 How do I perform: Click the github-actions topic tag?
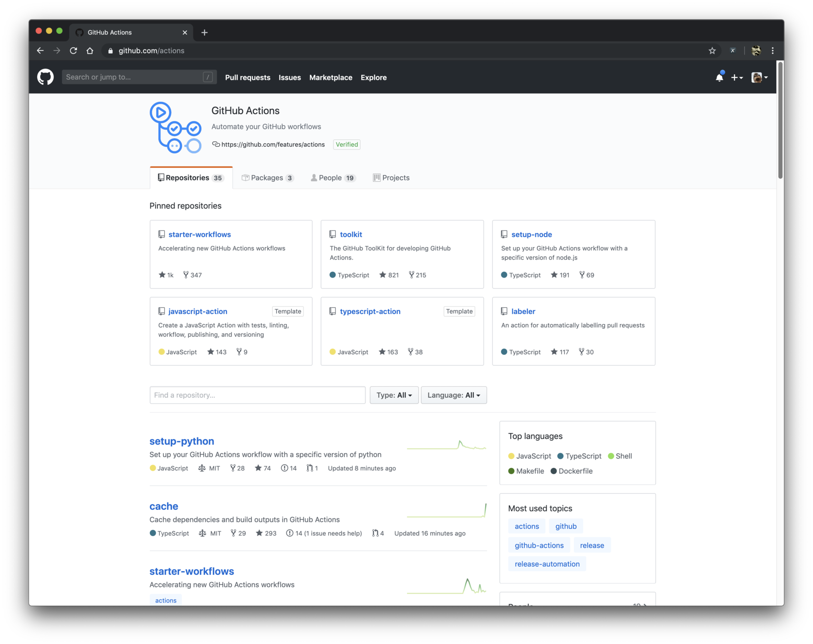coord(539,545)
